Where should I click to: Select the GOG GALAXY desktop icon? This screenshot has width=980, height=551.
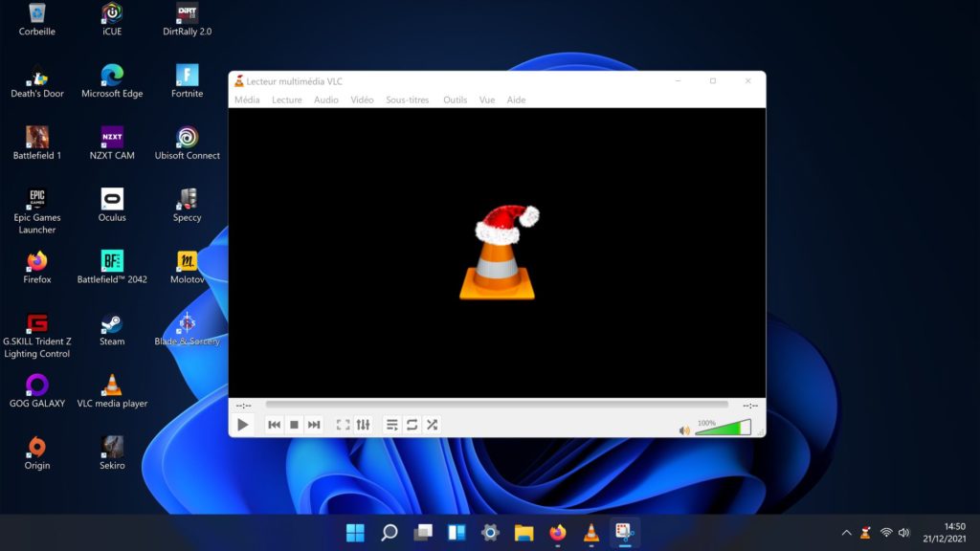point(37,390)
